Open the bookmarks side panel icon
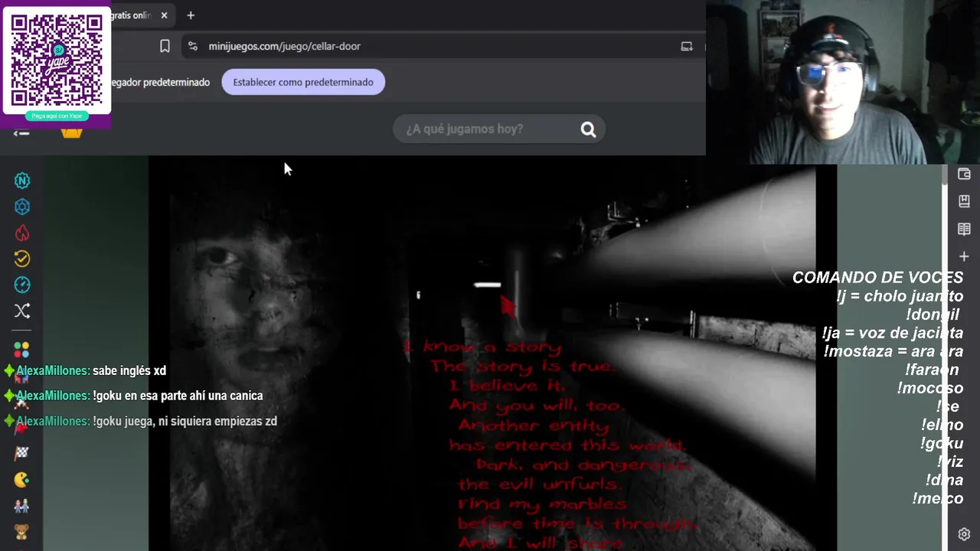Viewport: 980px width, 551px height. 964,201
